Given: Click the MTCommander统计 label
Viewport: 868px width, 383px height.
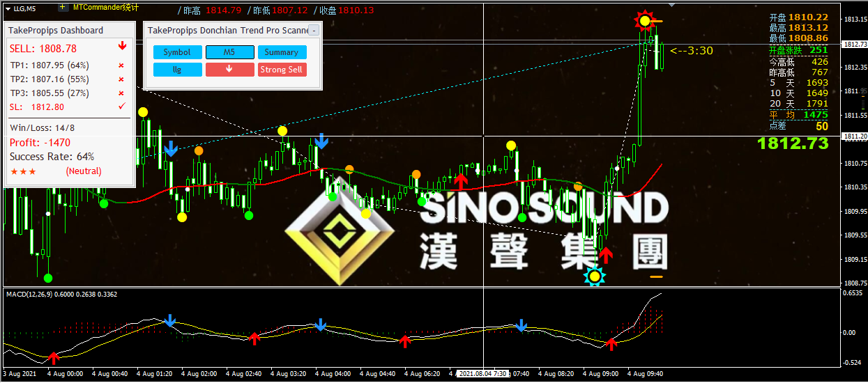Looking at the screenshot, I should (x=105, y=7).
